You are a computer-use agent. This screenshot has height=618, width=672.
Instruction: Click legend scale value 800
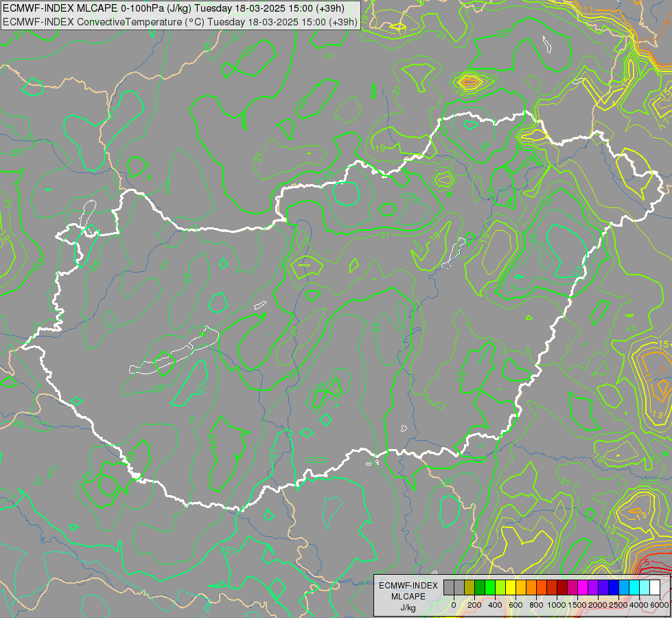pyautogui.click(x=537, y=605)
